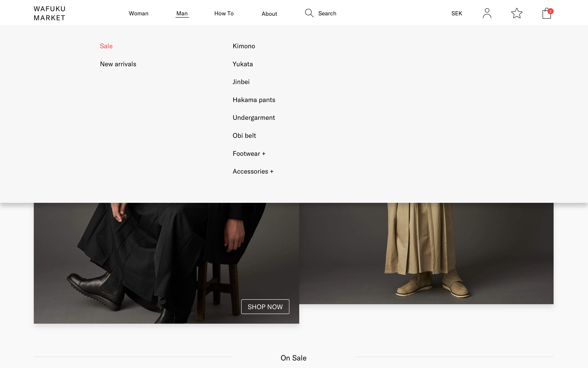Choose Yukata category

[243, 64]
